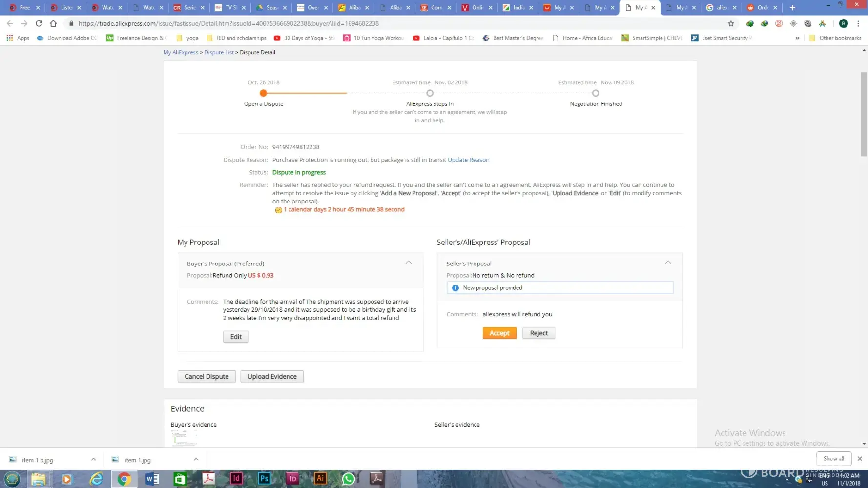
Task: Open the Apps shortcut in bookmarks bar
Action: (x=18, y=38)
